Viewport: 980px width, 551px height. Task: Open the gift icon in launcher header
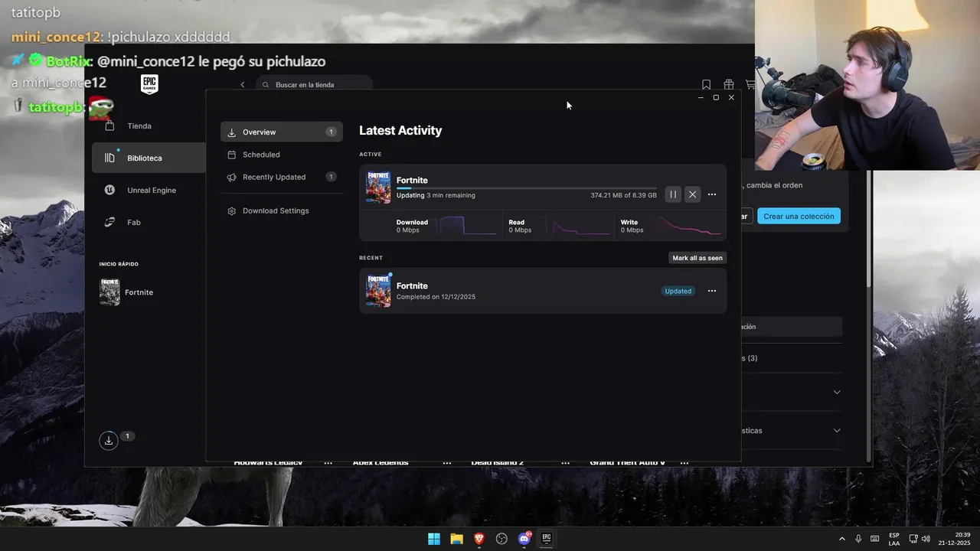(x=729, y=85)
